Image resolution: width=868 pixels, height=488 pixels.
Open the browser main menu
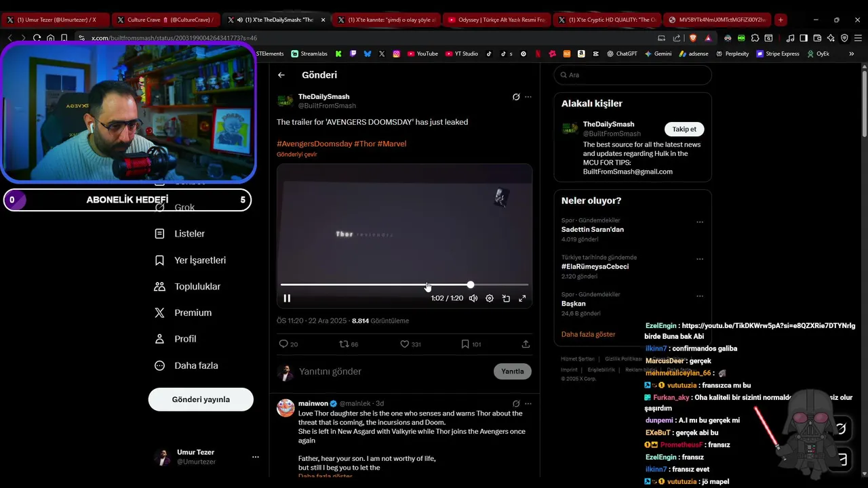click(858, 38)
